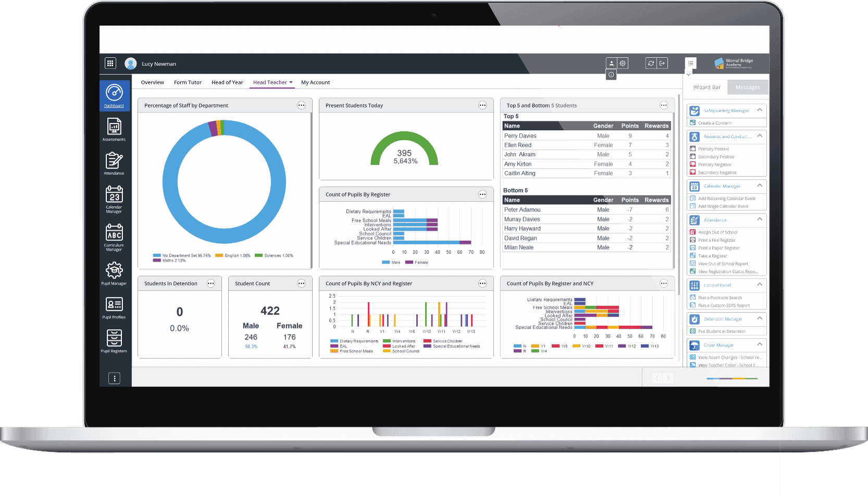The height and width of the screenshot is (495, 868).
Task: Open Count of Pupils By NCY and Register options
Action: (x=482, y=283)
